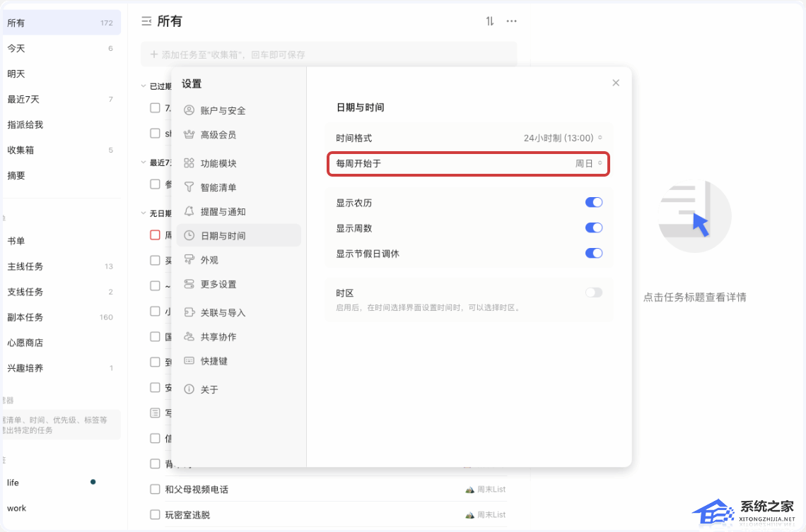Click the sidebar collapse icon beside 所有
Screen dimensions: 806x532
point(146,21)
